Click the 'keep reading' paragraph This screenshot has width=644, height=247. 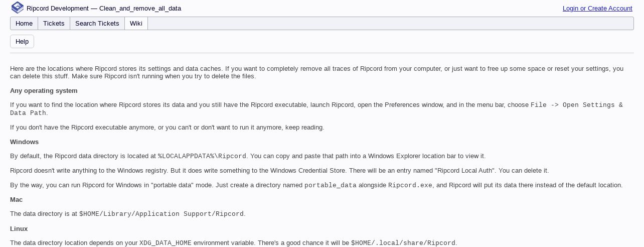(x=167, y=128)
